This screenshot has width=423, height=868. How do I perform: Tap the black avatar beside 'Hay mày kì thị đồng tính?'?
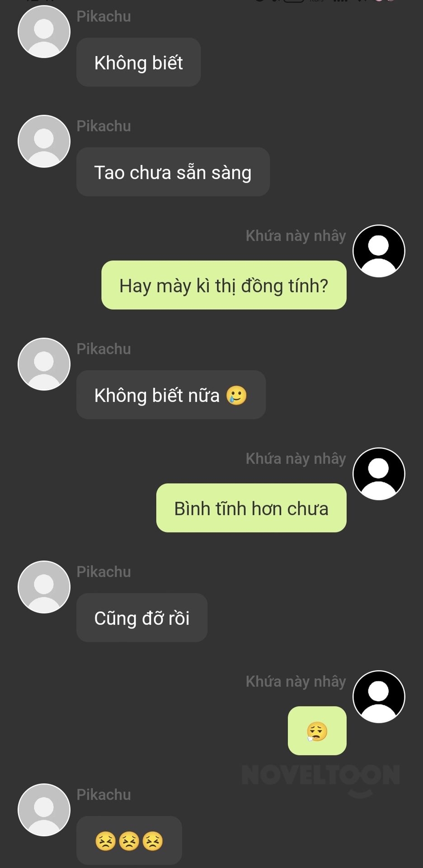pos(379,251)
